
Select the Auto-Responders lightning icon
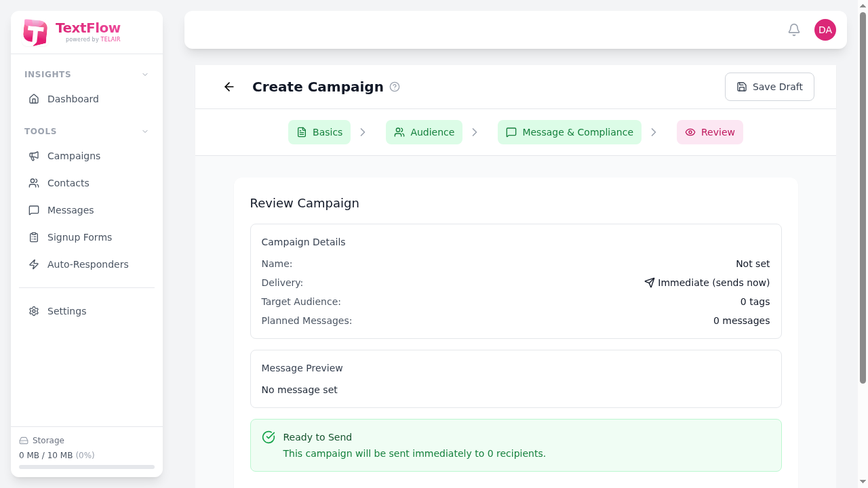(34, 264)
